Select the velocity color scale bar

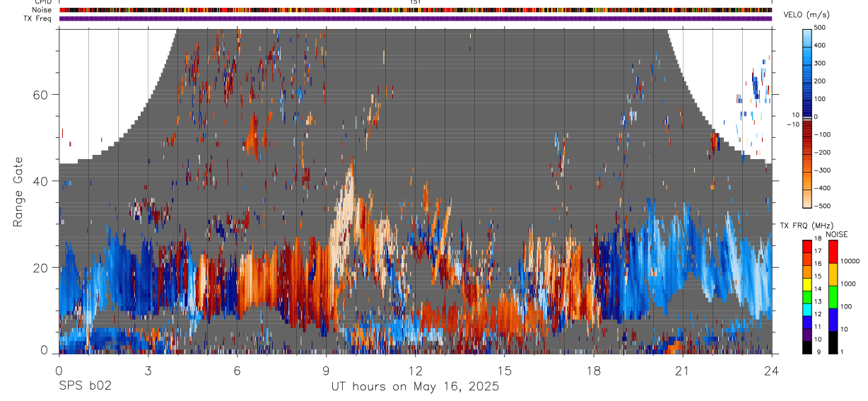click(x=807, y=117)
